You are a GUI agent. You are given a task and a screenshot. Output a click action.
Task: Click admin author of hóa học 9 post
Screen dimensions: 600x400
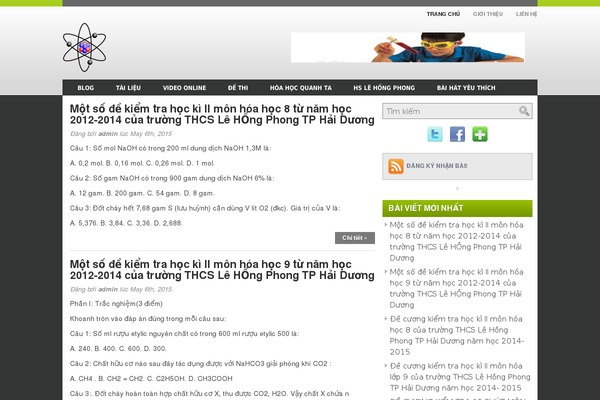(x=108, y=289)
